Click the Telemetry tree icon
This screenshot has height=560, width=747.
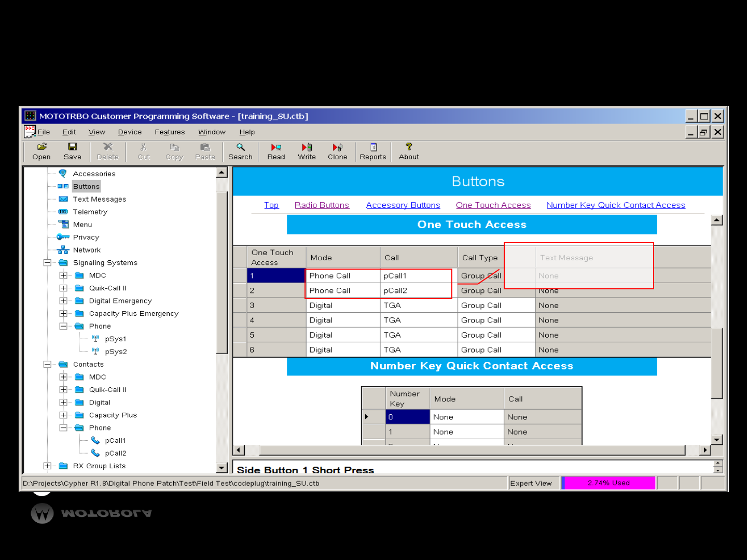tap(63, 212)
